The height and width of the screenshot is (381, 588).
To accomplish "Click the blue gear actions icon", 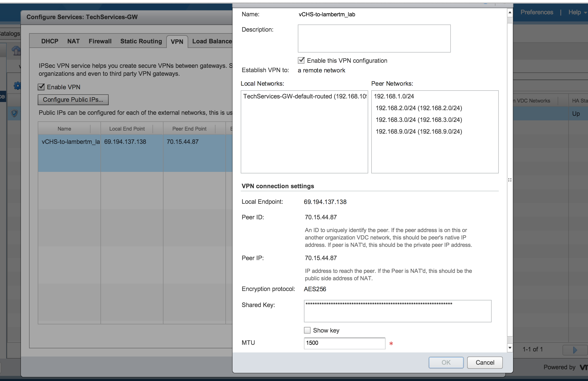I will pyautogui.click(x=17, y=86).
